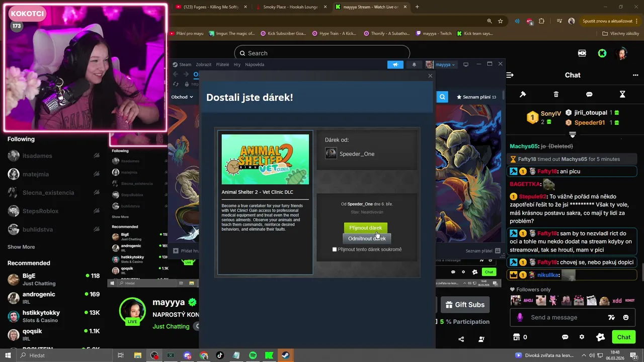Open the 7TV emote picker in chat input

tap(612, 317)
